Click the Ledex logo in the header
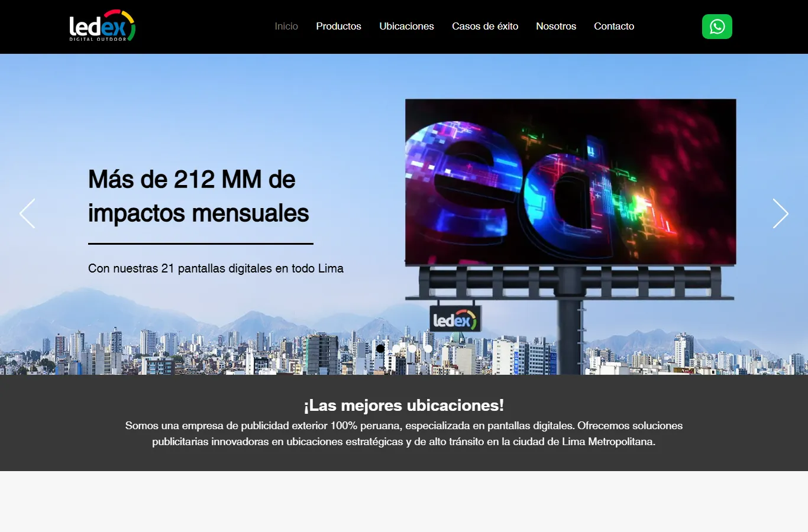 (102, 26)
